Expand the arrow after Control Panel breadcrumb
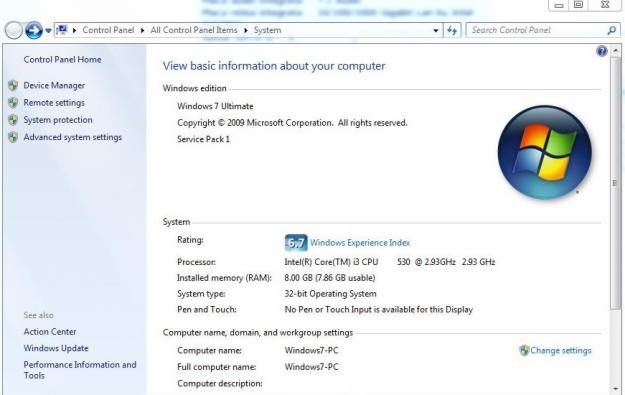The width and height of the screenshot is (625, 395). [142, 30]
